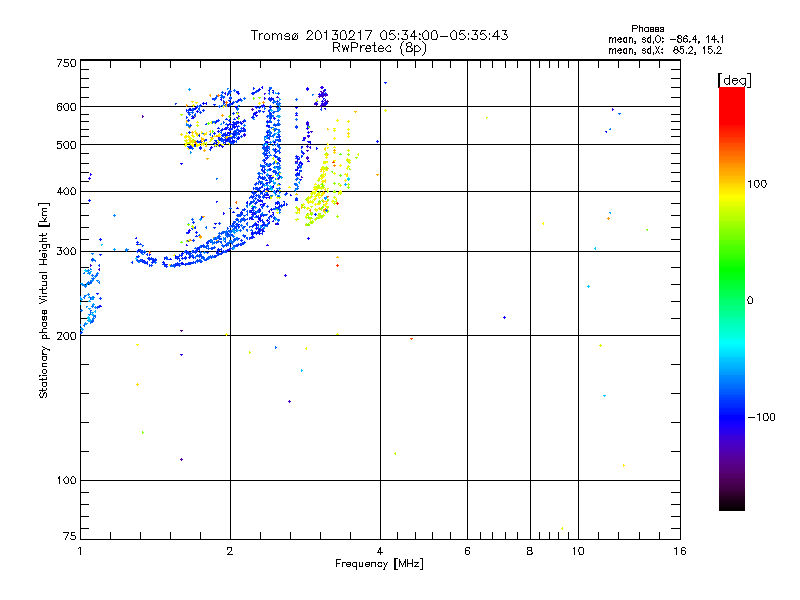Click the "Stationary phase Virtual Height [km]" axis title
This screenshot has height=600, width=800.
(43, 300)
